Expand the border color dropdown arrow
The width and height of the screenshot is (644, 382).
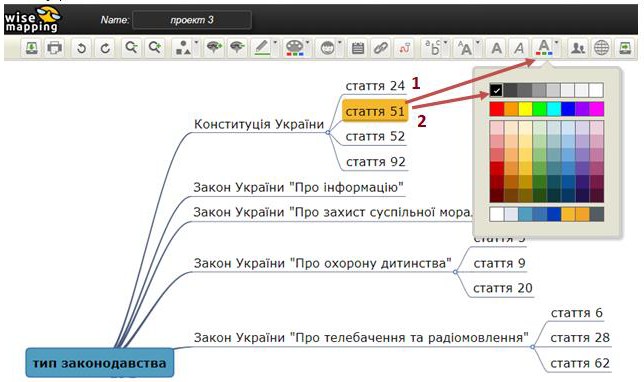(275, 42)
